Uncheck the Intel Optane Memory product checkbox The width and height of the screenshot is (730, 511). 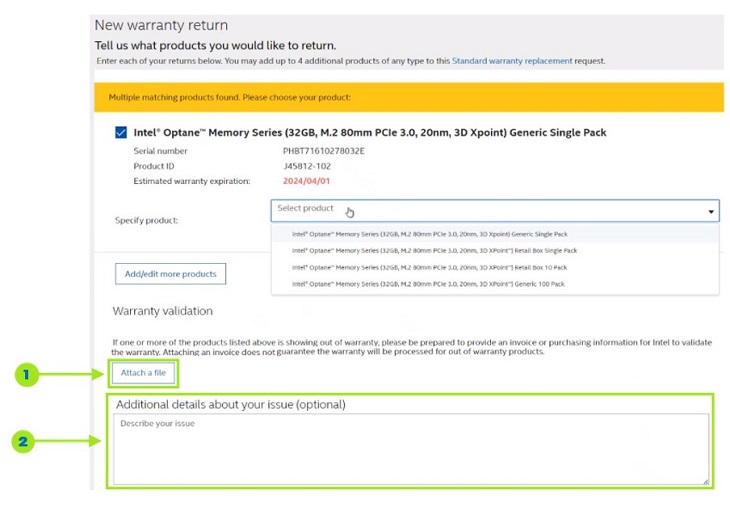[121, 132]
